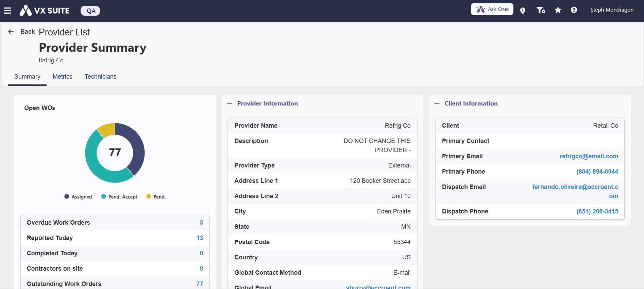The width and height of the screenshot is (644, 289).
Task: Click dispatch phone (651) 206-3415
Action: (597, 211)
